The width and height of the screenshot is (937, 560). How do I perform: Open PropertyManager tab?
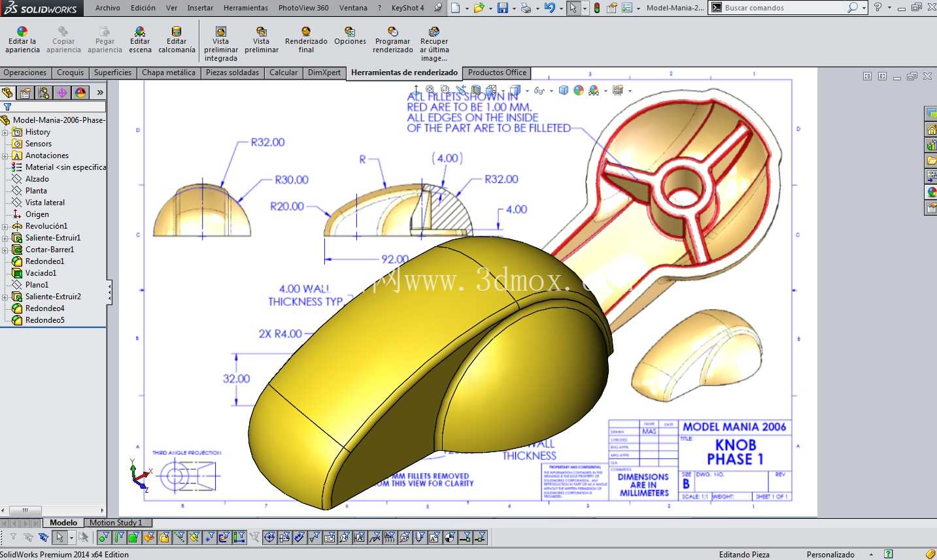coord(25,93)
